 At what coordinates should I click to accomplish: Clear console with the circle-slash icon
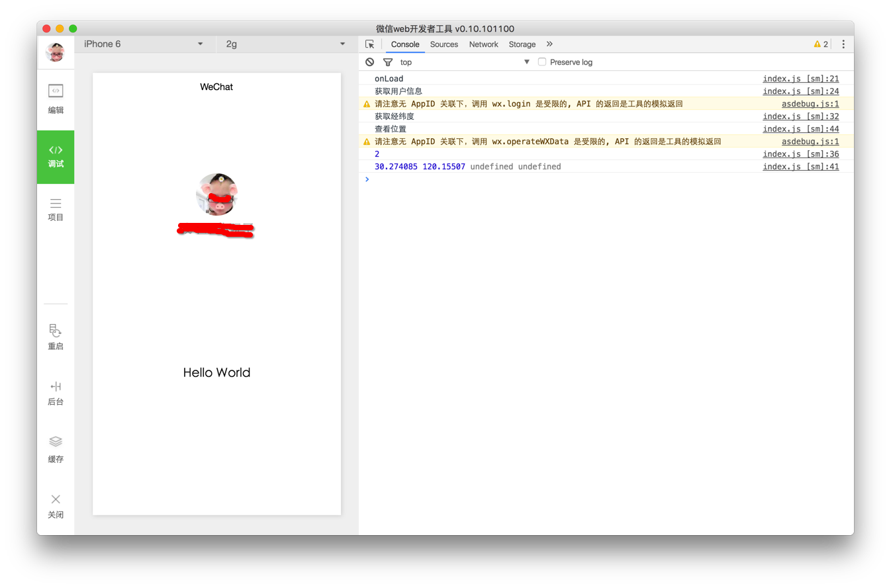point(370,62)
